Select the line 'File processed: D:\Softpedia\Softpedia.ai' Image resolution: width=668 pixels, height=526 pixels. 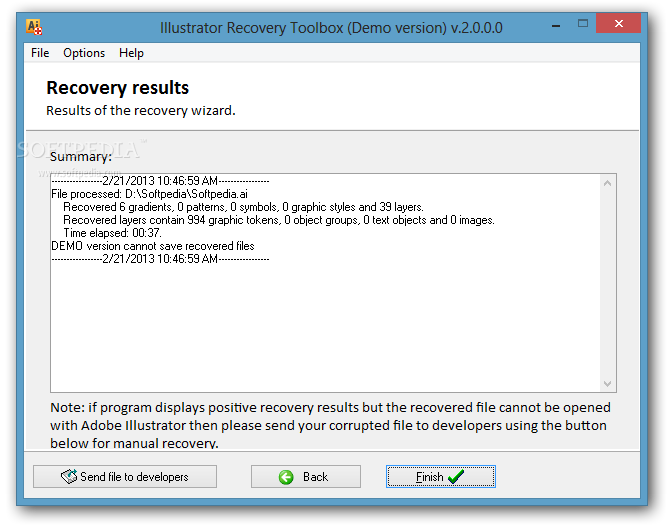point(150,194)
